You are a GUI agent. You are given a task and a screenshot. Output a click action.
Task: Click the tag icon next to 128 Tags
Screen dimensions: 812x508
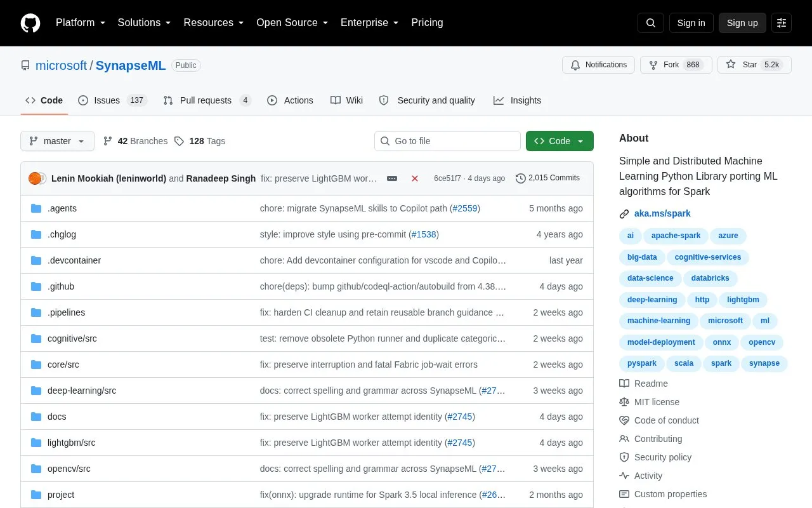point(180,141)
